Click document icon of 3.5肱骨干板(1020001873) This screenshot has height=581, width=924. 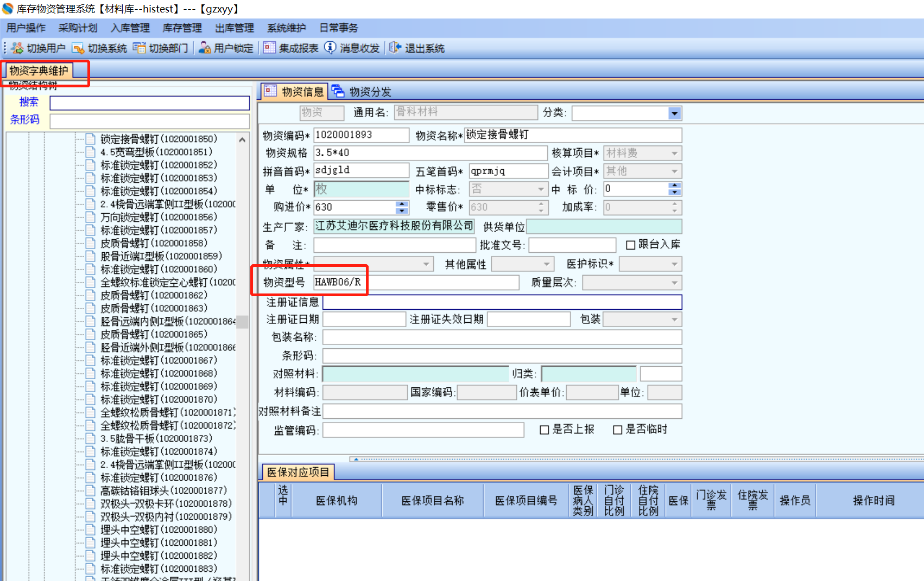[x=91, y=438]
